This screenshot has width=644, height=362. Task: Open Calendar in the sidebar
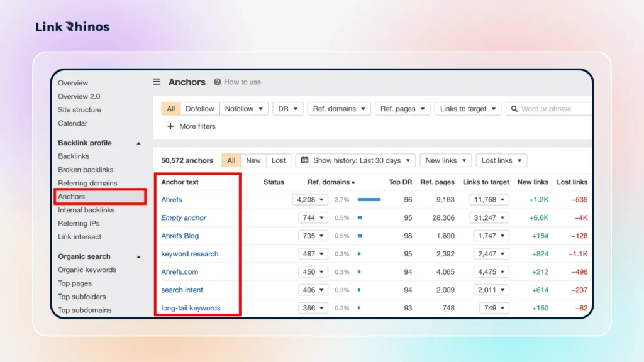(72, 123)
